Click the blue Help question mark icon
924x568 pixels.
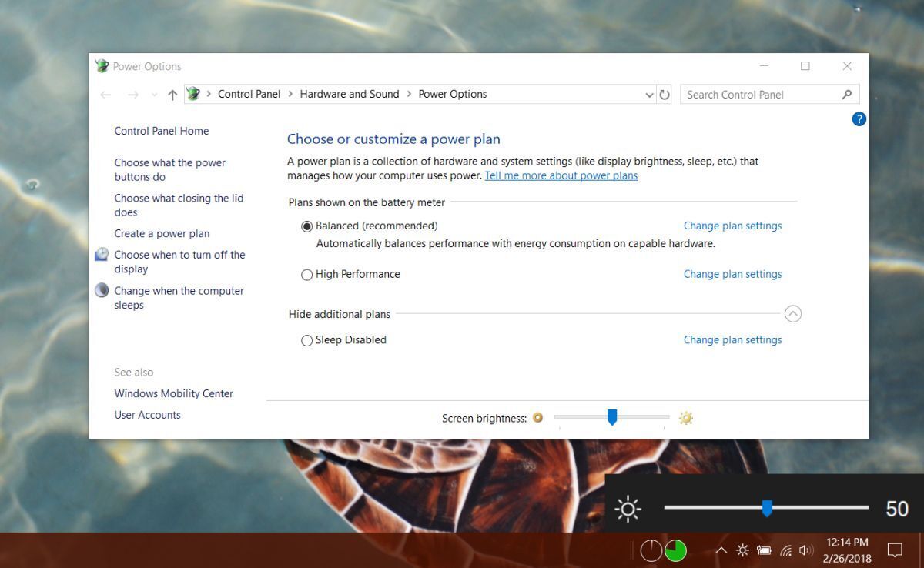tap(859, 119)
